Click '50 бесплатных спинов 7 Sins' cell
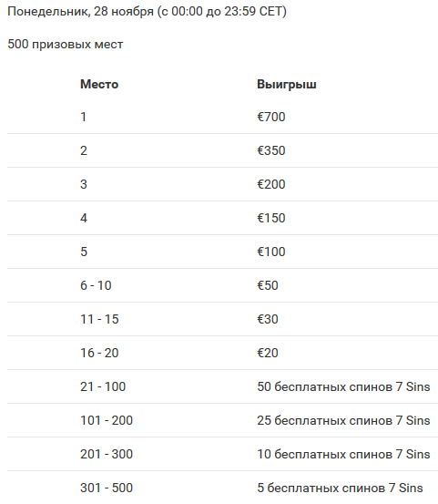 click(x=343, y=386)
